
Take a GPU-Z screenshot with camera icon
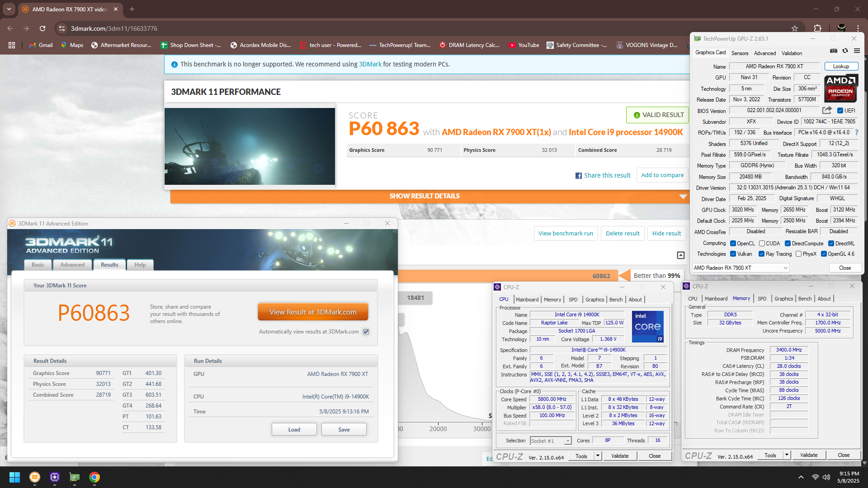pos(834,51)
